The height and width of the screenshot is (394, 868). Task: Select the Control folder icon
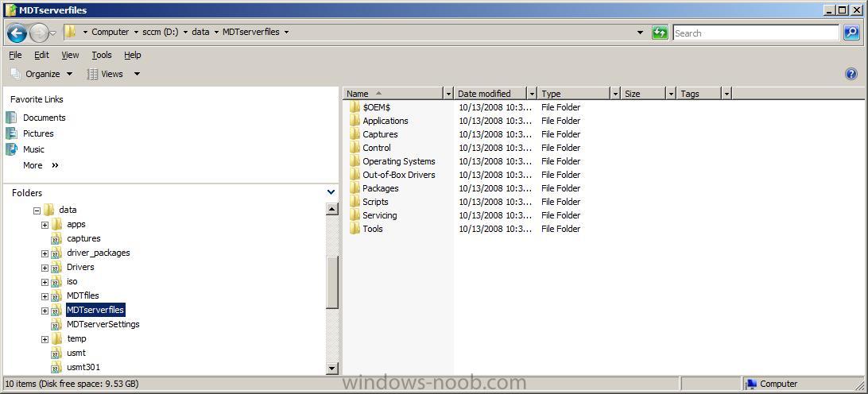coord(355,147)
